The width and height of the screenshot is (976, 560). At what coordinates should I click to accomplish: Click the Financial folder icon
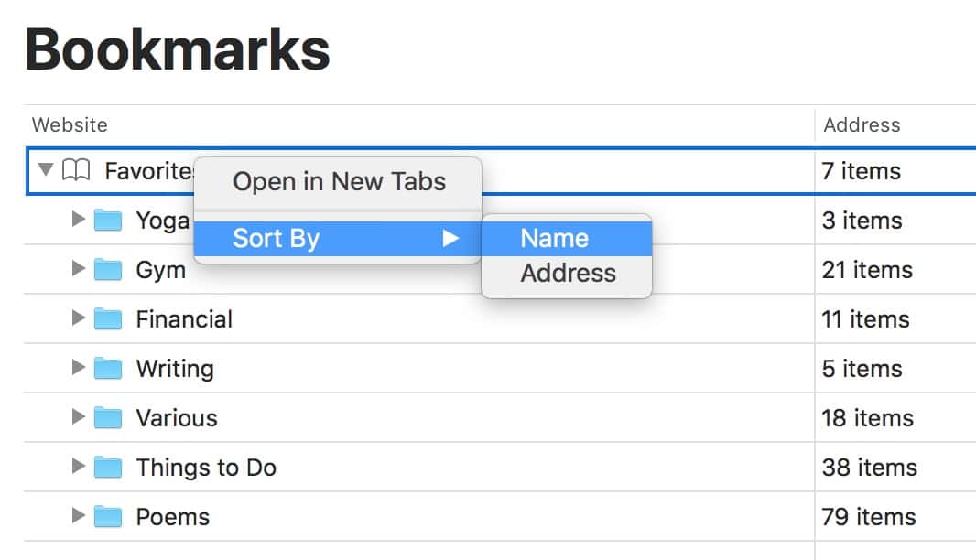(108, 319)
